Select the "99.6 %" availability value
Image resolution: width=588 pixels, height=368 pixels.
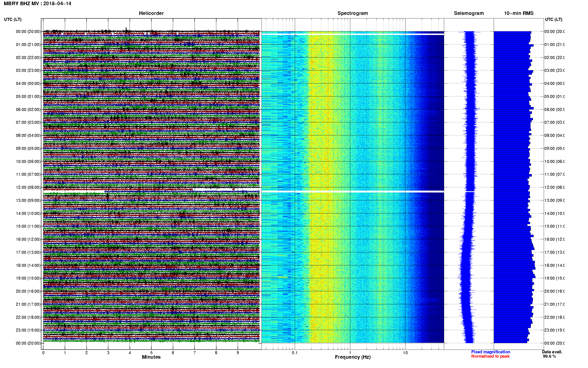tap(549, 356)
